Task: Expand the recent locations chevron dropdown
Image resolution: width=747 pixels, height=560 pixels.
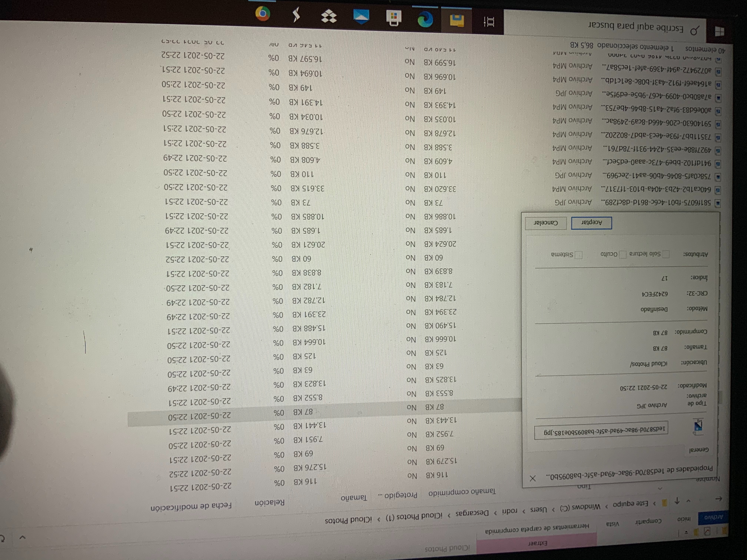Action: [x=689, y=501]
